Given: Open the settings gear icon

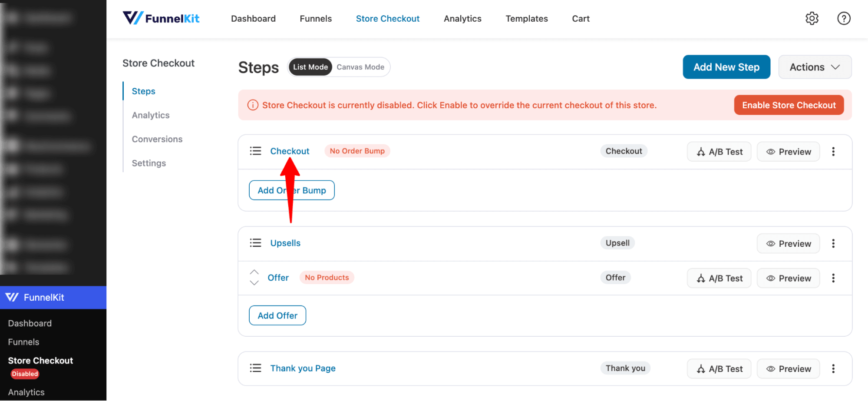Looking at the screenshot, I should (812, 18).
